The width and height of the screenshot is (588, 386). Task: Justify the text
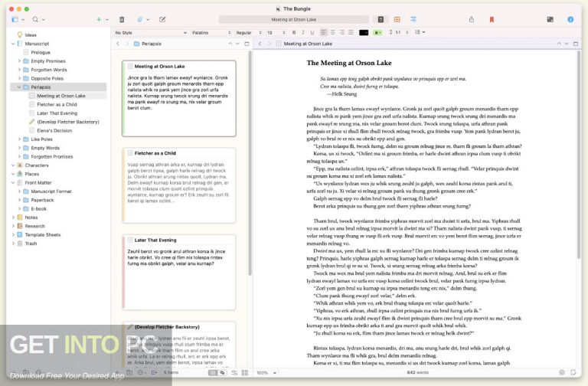click(351, 33)
